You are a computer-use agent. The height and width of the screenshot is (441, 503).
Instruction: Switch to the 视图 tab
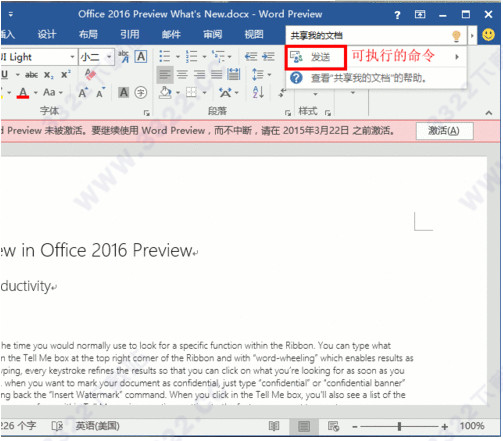pyautogui.click(x=254, y=34)
